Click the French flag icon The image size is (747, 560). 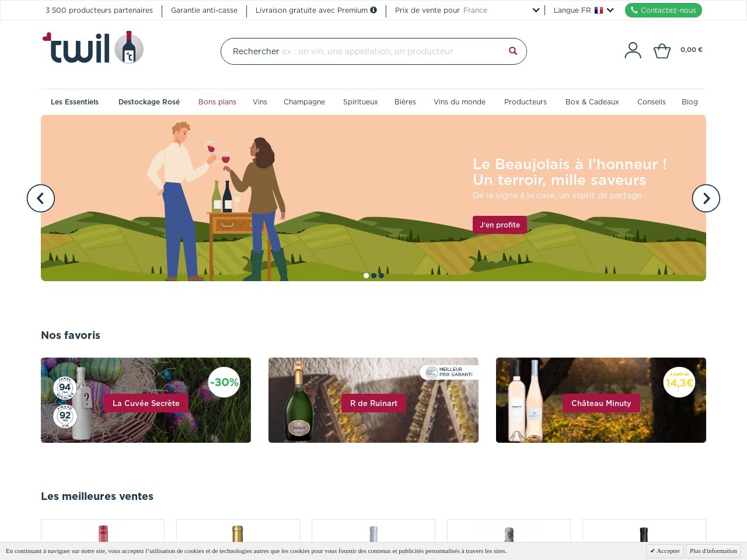[x=599, y=10]
